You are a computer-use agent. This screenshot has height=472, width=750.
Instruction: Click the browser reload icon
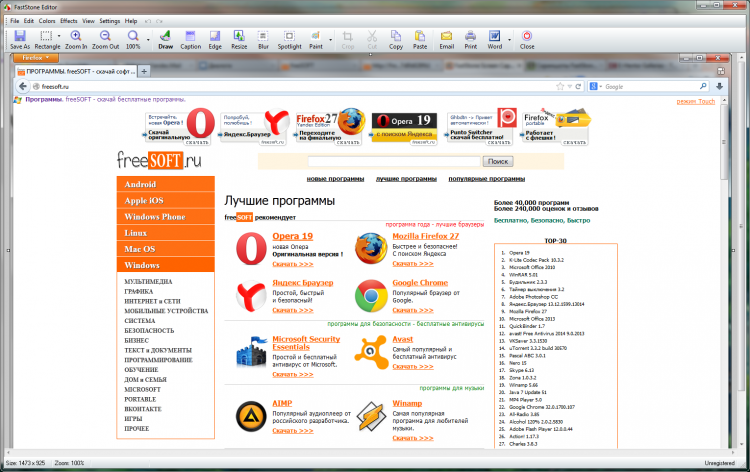pos(578,87)
